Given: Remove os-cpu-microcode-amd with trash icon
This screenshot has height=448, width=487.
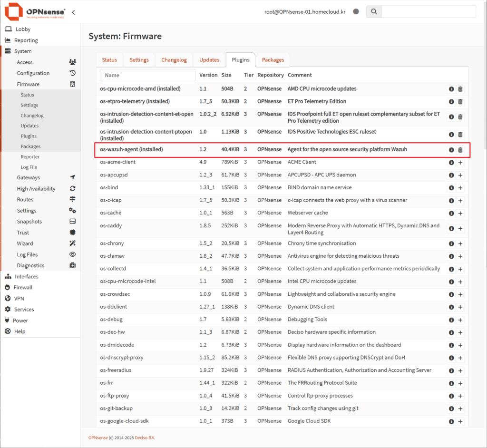Looking at the screenshot, I should point(460,89).
